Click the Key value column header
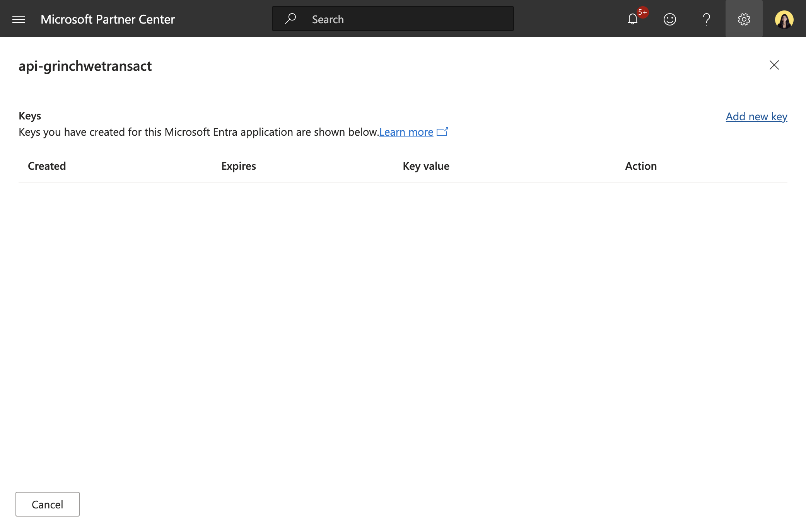The image size is (806, 532). (x=426, y=166)
